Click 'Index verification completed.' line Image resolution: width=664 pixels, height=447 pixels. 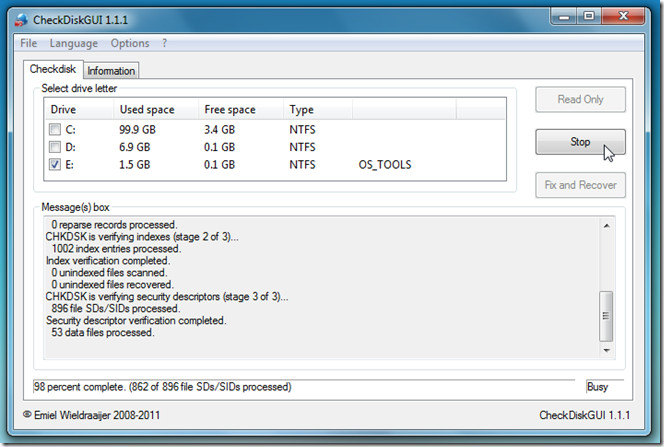point(108,260)
